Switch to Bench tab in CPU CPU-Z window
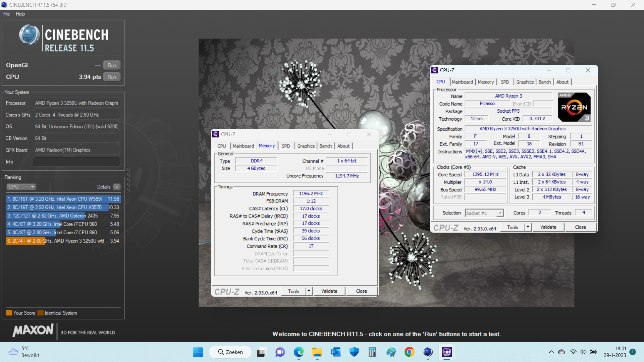This screenshot has height=362, width=644. pyautogui.click(x=544, y=82)
